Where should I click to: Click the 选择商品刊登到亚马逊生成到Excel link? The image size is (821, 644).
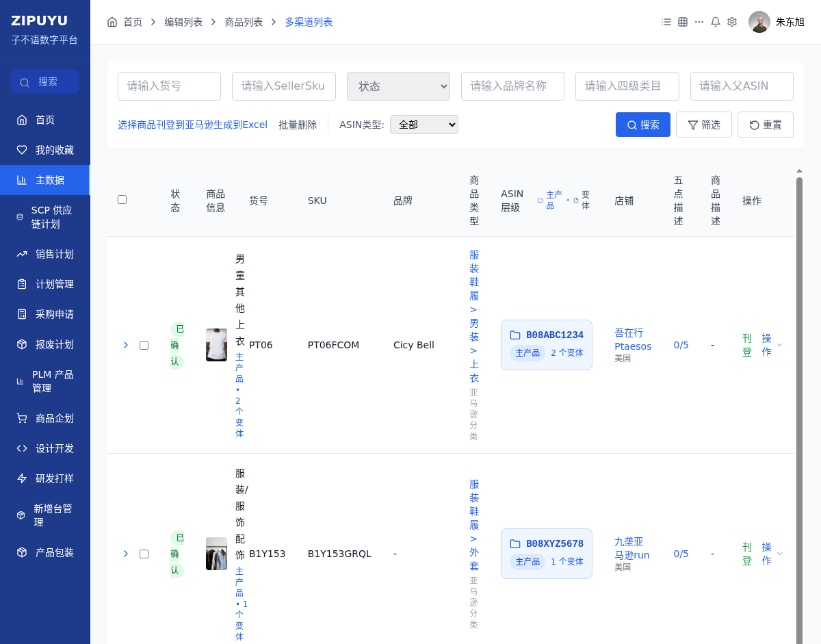coord(192,125)
